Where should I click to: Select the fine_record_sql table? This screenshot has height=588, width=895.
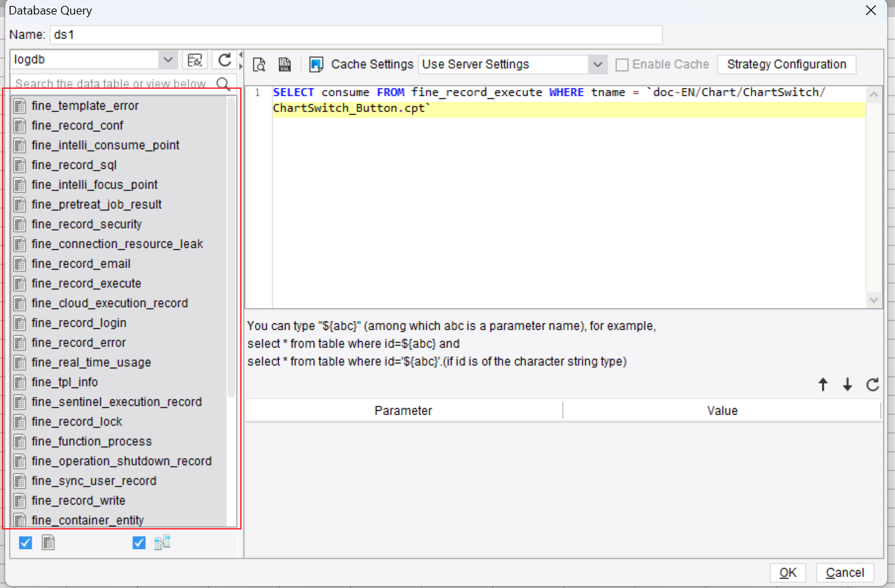74,165
